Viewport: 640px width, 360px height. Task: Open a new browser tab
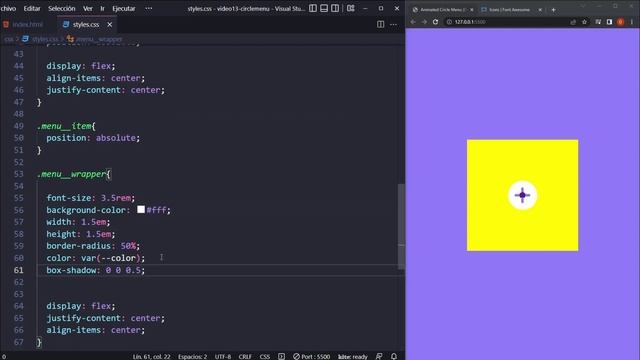553,9
